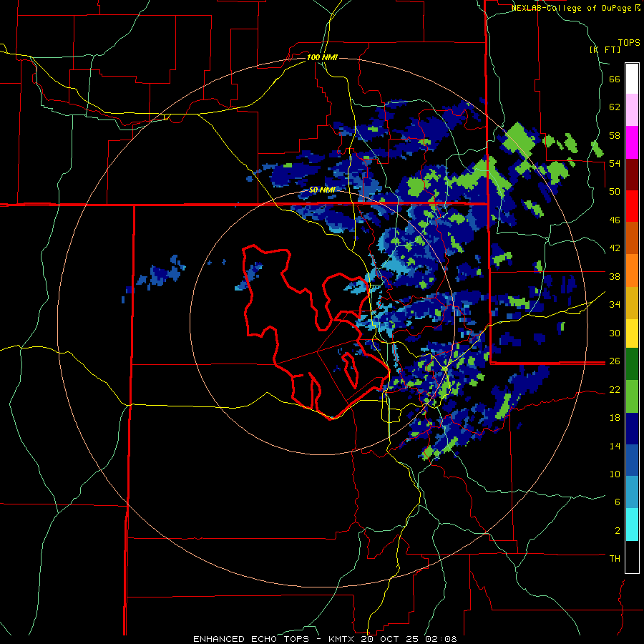Click the [K FT] units label
The width and height of the screenshot is (644, 644).
coord(605,49)
